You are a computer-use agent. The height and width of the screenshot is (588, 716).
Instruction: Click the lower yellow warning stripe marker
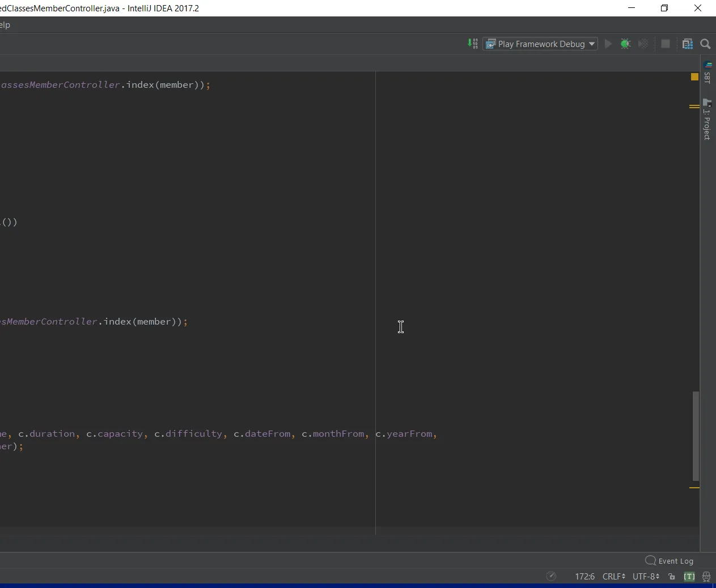click(694, 488)
